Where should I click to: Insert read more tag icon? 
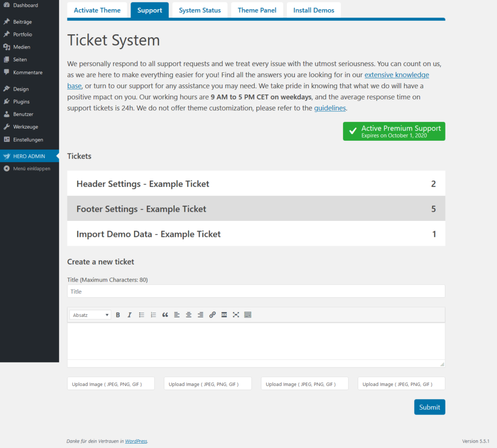click(224, 315)
